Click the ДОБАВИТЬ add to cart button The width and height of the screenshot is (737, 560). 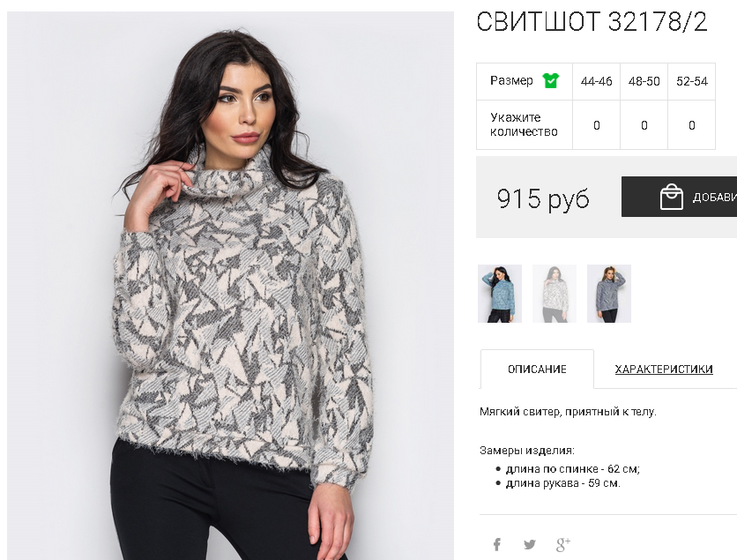click(x=679, y=197)
